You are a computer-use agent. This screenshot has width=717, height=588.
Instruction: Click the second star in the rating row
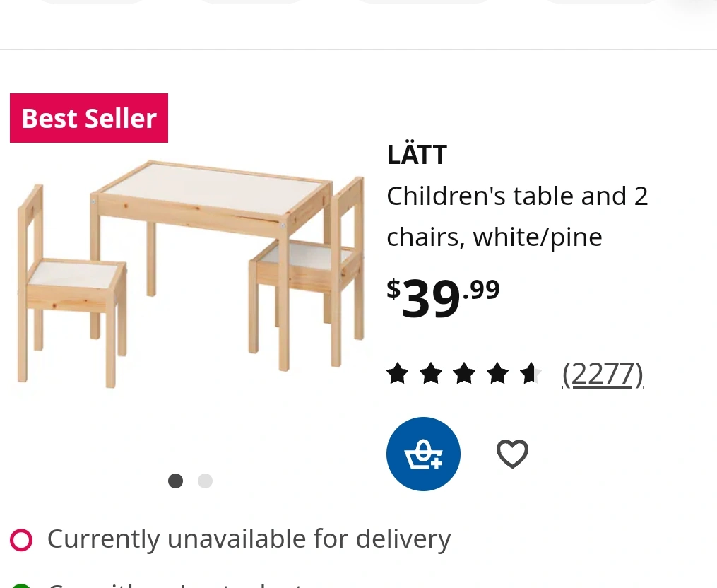[x=431, y=373]
